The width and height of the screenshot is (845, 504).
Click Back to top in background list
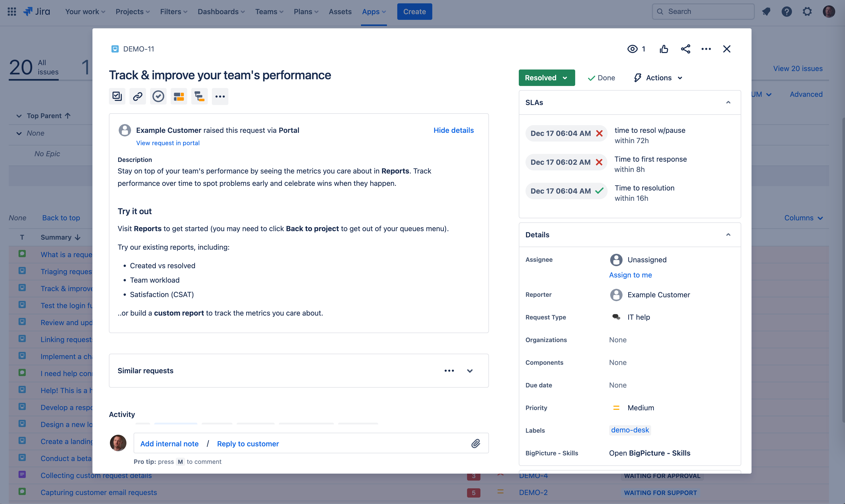point(61,218)
